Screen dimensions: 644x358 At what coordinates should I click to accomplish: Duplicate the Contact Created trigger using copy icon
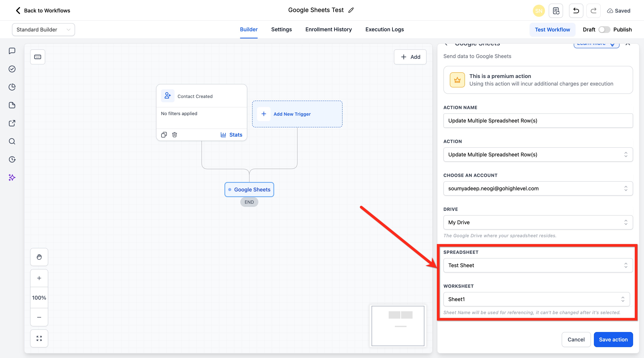(164, 135)
